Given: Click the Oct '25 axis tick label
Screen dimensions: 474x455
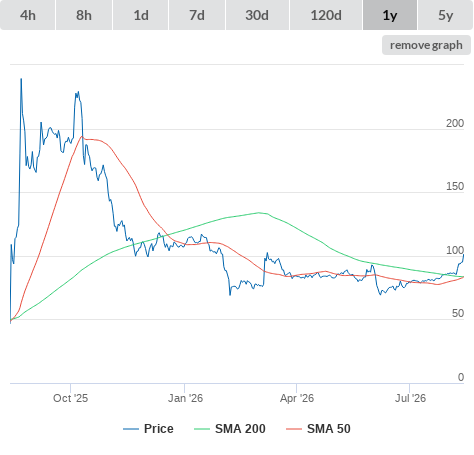Looking at the screenshot, I should [70, 398].
